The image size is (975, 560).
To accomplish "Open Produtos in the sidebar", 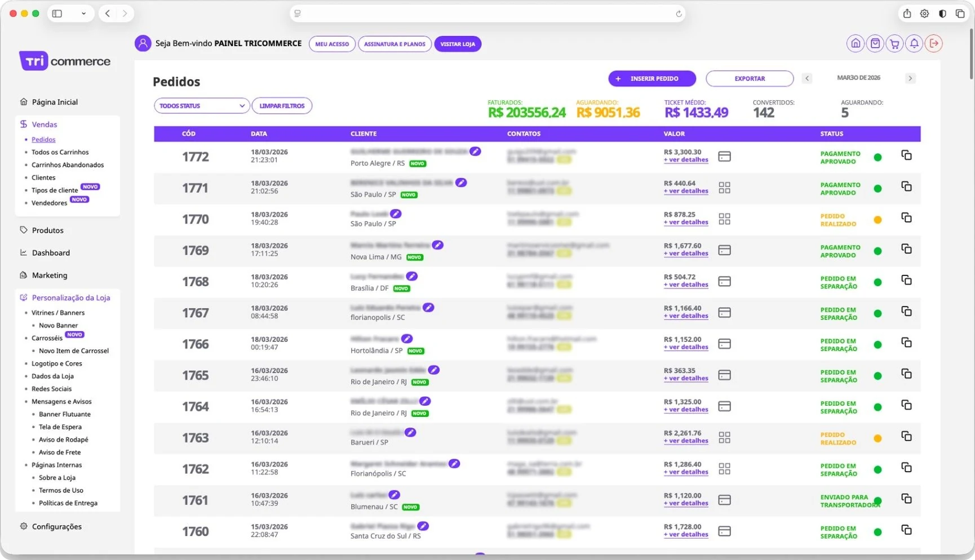I will (x=47, y=230).
